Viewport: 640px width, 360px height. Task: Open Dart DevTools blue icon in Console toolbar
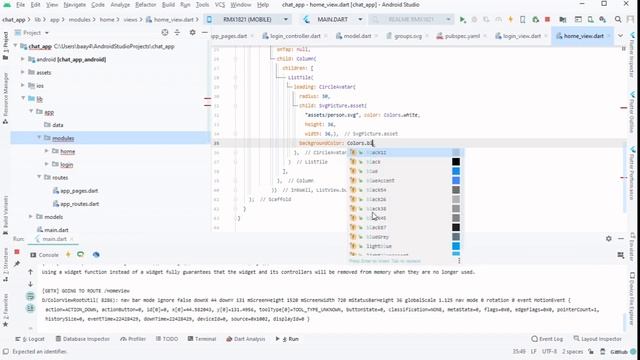tap(96, 255)
